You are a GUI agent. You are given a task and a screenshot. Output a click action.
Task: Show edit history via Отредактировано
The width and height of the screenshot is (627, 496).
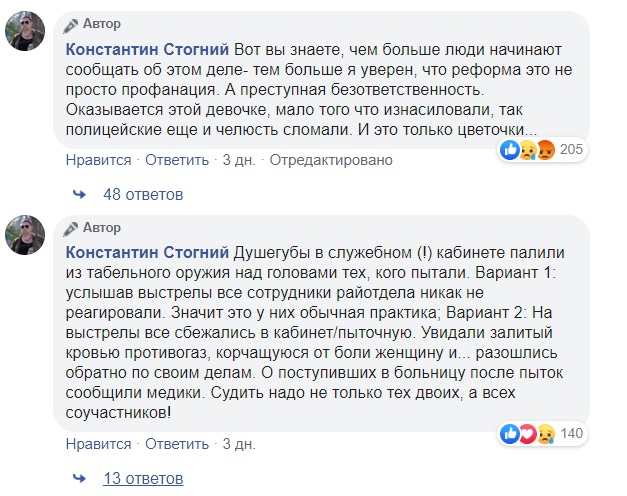pos(318,160)
